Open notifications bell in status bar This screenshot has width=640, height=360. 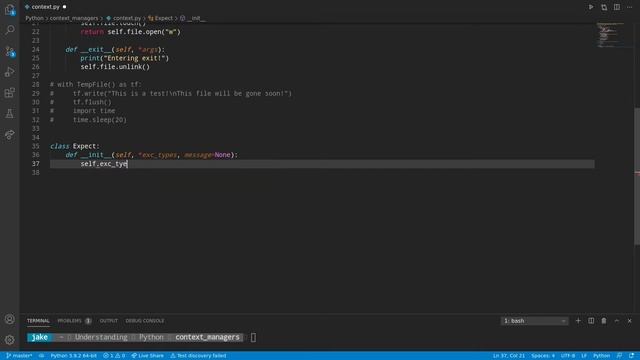[631, 356]
